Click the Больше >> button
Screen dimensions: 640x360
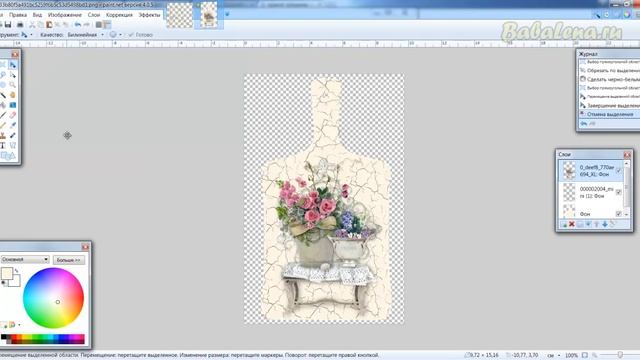coord(69,260)
